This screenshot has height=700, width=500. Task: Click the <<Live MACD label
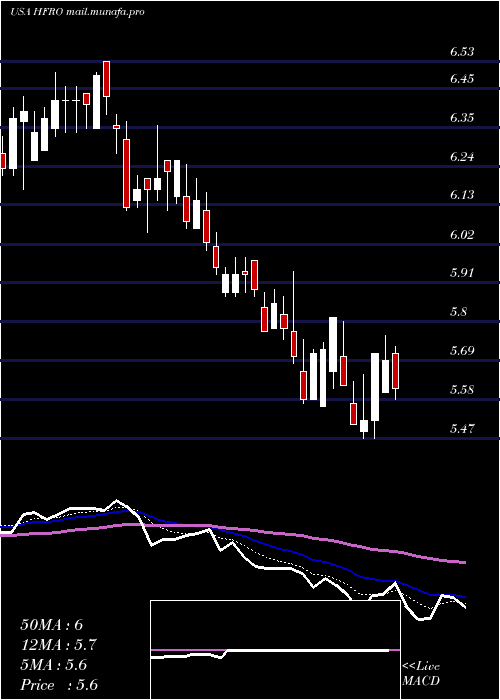[421, 674]
